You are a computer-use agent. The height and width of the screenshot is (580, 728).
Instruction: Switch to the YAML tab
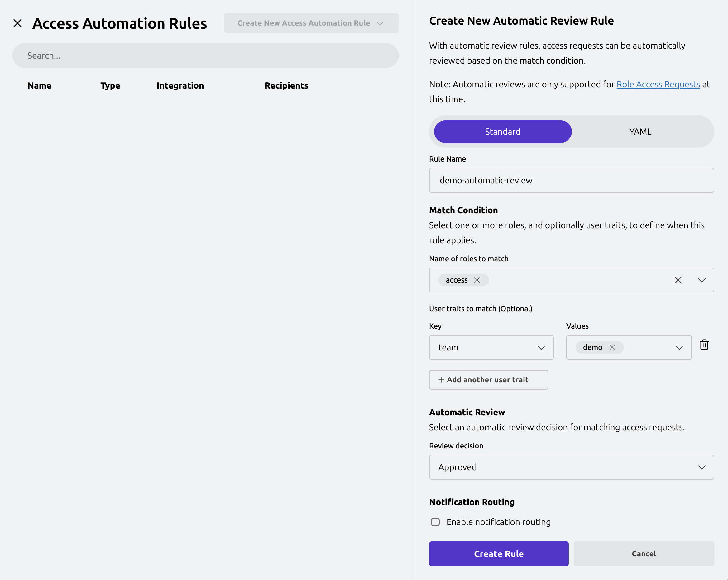click(x=639, y=132)
